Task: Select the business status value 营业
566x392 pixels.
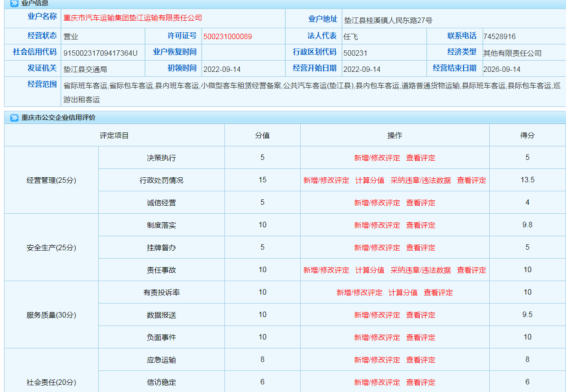Action: 71,36
